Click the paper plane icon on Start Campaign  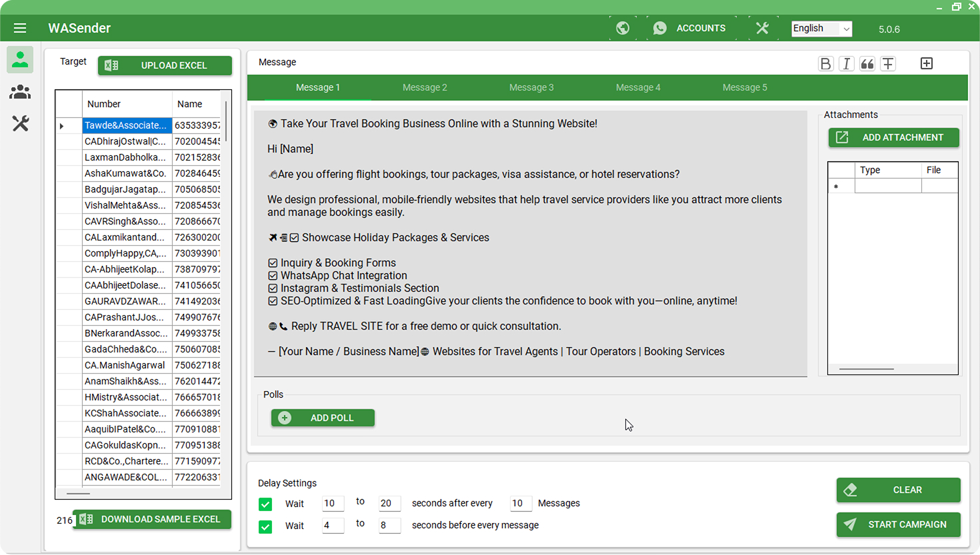850,524
